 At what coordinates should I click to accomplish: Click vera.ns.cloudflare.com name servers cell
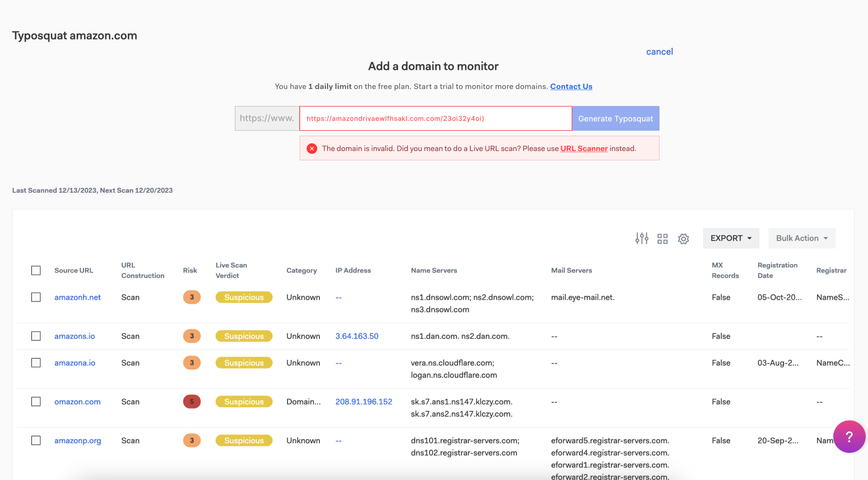[454, 369]
